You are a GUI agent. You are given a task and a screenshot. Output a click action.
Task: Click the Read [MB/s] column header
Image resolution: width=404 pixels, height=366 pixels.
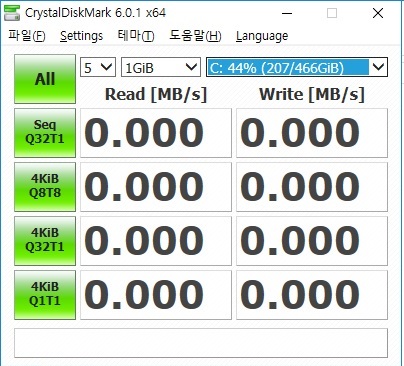pos(156,94)
